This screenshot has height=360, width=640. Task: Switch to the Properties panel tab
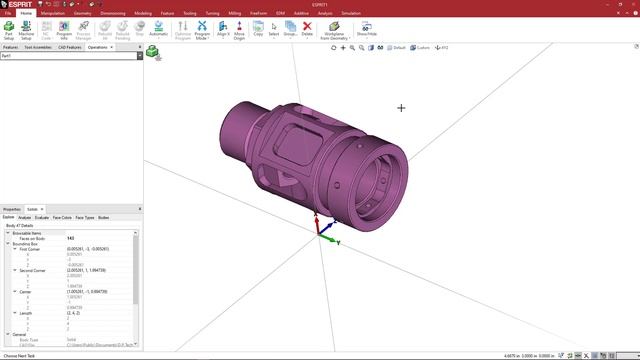tap(12, 209)
